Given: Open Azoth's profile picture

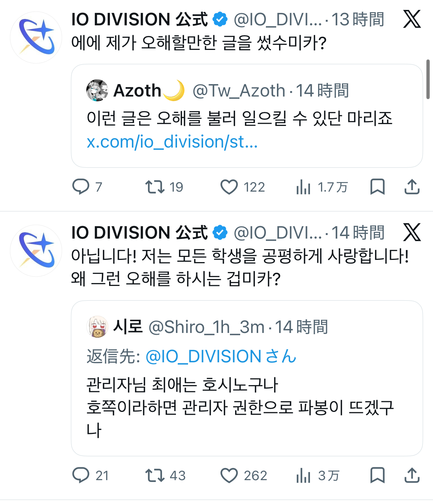Looking at the screenshot, I should click(97, 90).
